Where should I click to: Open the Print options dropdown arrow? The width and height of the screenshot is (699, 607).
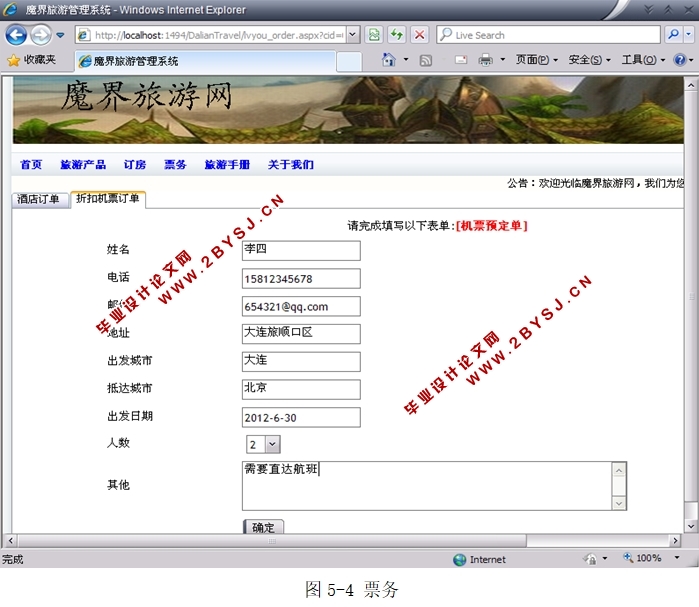[502, 59]
